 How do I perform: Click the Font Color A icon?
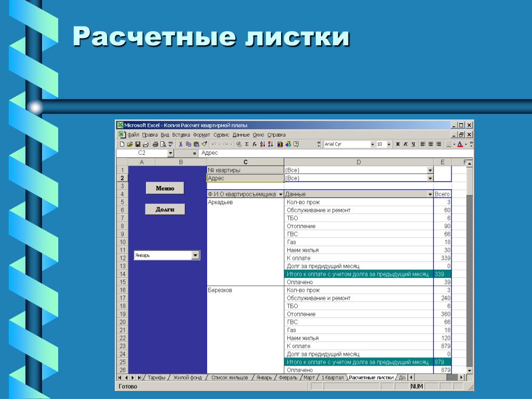pos(460,144)
